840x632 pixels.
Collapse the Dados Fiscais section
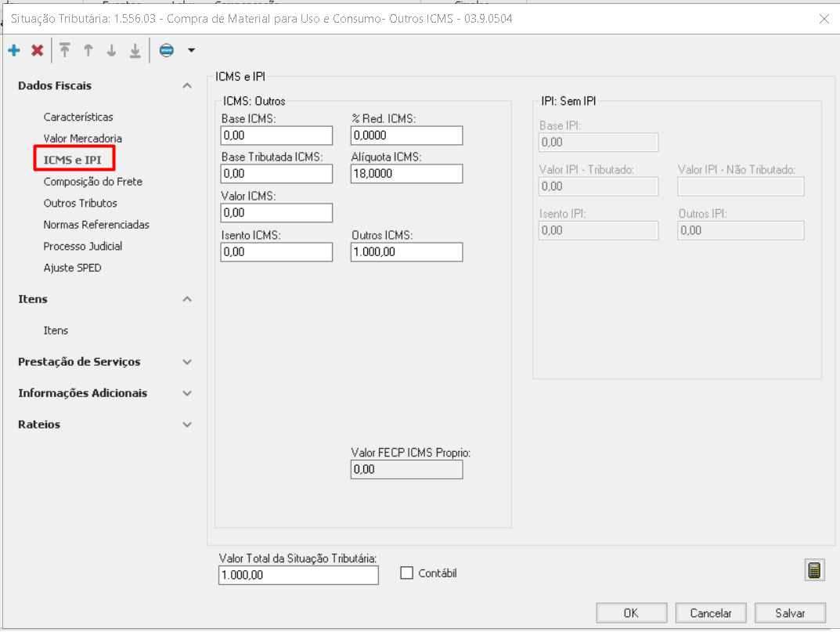tap(187, 86)
